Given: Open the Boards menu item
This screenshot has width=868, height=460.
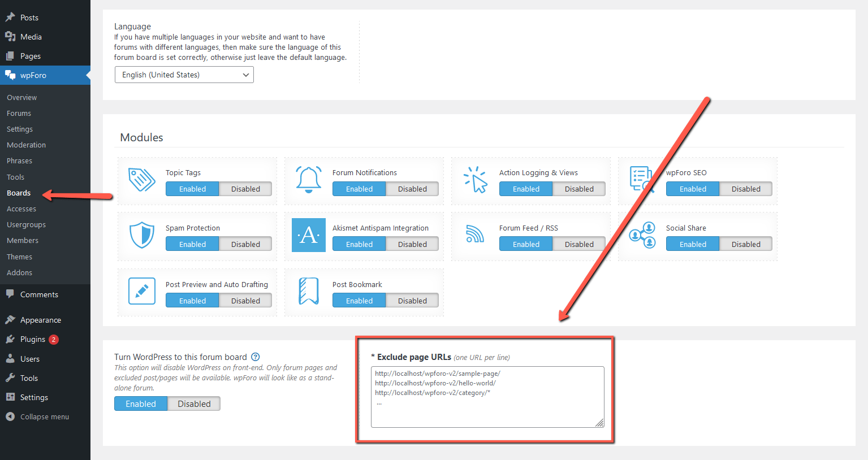Looking at the screenshot, I should (x=19, y=193).
